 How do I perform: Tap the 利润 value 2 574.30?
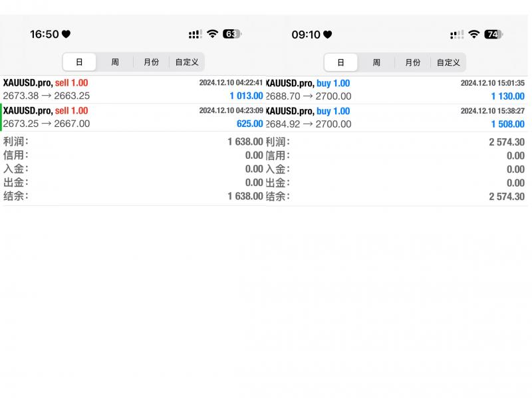(x=507, y=142)
